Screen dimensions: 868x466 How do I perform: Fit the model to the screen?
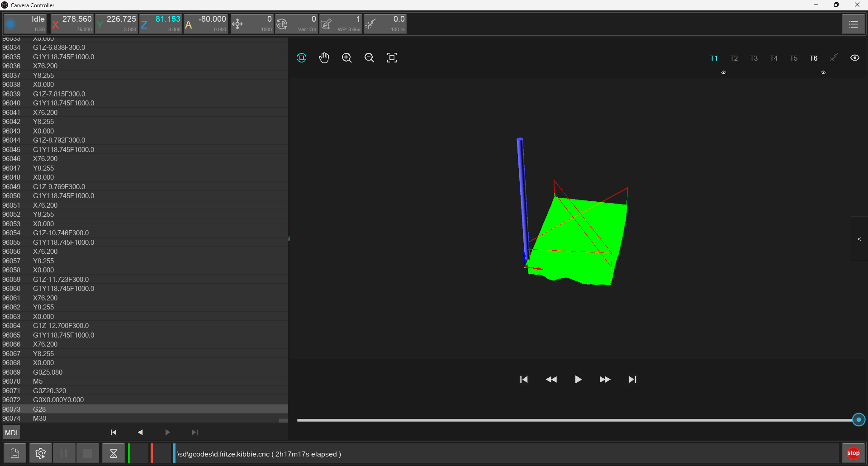pos(392,57)
